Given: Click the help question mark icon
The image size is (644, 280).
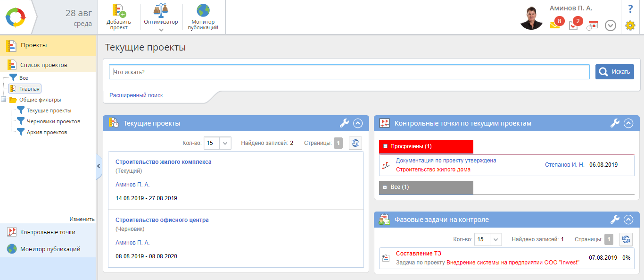Looking at the screenshot, I should pyautogui.click(x=630, y=9).
